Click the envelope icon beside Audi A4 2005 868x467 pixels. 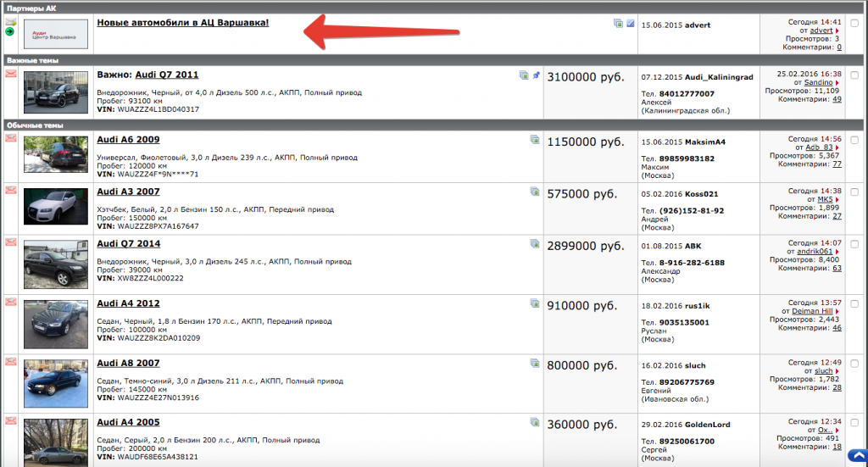pyautogui.click(x=10, y=420)
